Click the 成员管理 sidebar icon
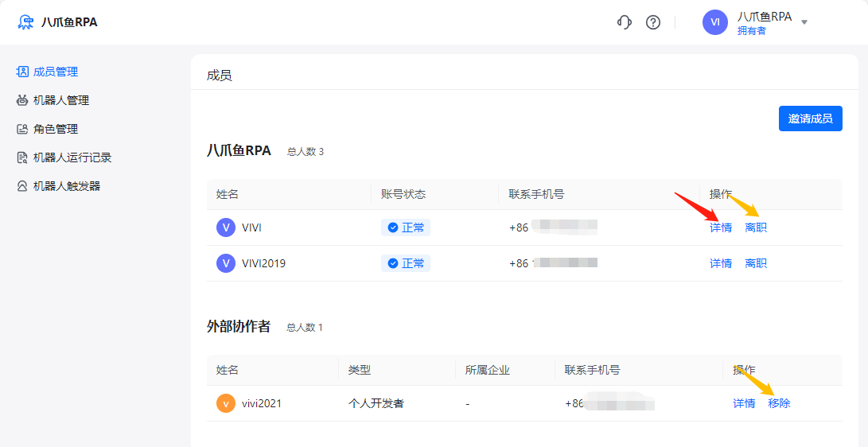868x447 pixels. click(22, 72)
